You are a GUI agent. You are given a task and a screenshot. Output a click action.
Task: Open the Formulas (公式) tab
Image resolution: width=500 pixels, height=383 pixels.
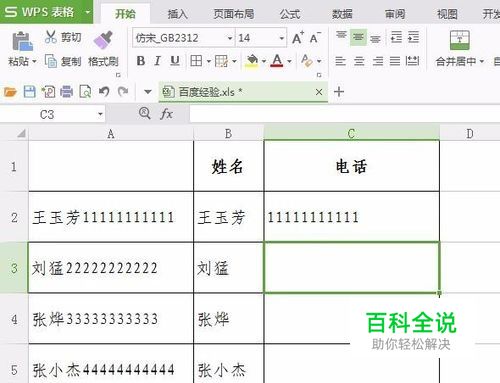(x=290, y=14)
